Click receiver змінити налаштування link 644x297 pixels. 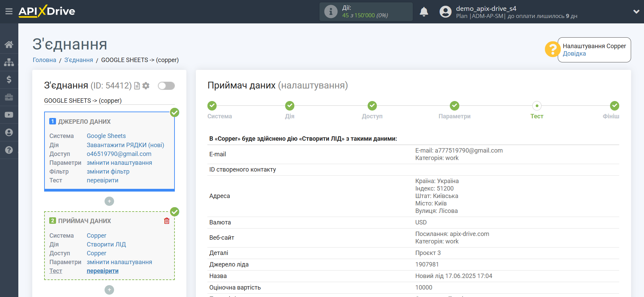tap(119, 262)
